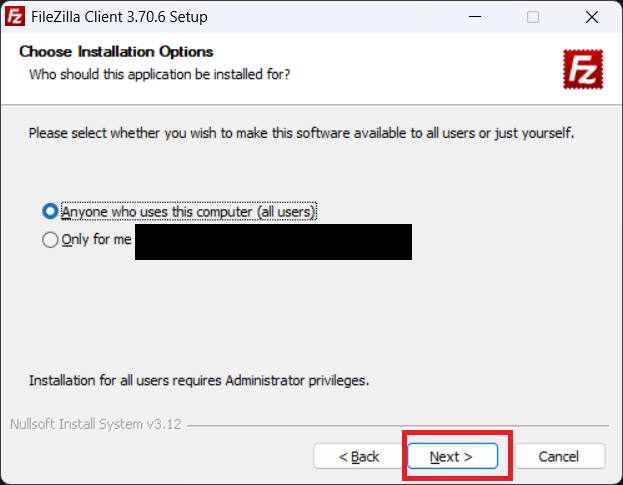
Task: Cancel the FileZilla setup
Action: point(559,456)
